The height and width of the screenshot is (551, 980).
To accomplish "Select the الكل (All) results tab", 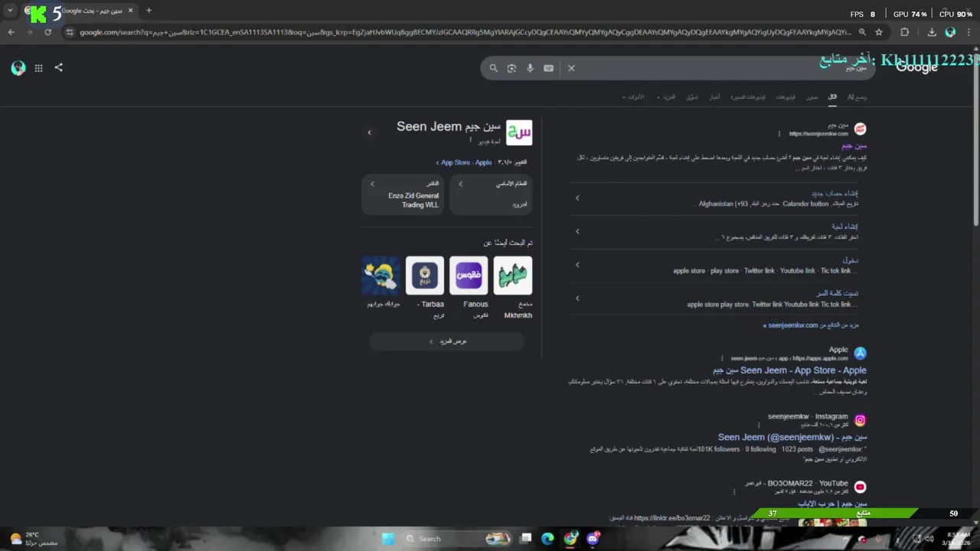I will [832, 97].
